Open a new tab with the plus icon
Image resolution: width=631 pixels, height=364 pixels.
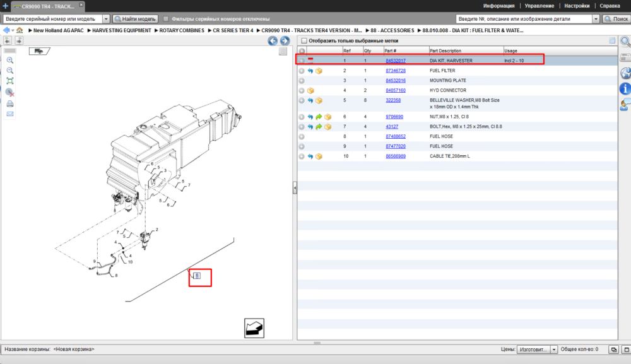5,6
